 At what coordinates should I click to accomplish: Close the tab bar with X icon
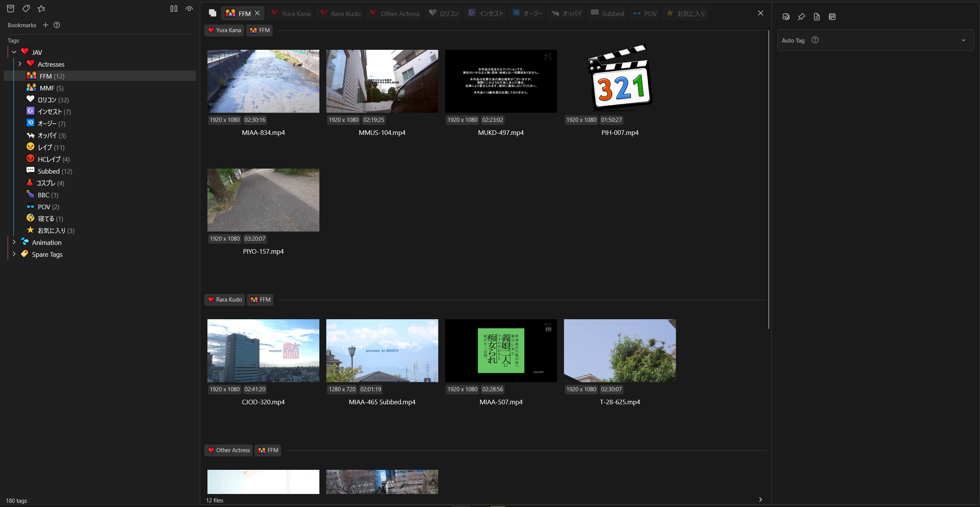tap(761, 13)
